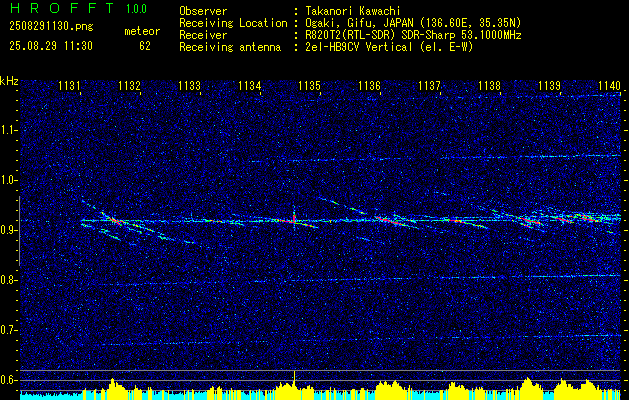
Task: Click frequency axis label 0.8
Action: click(8, 280)
